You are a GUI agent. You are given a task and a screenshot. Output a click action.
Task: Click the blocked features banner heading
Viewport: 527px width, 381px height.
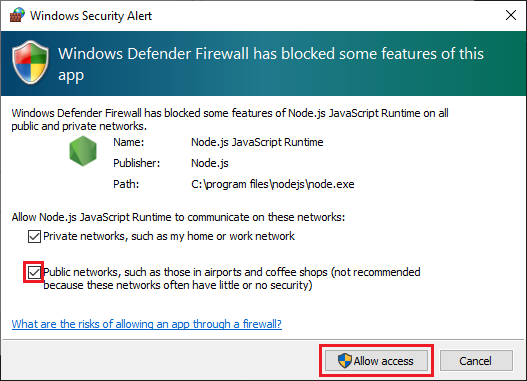click(271, 64)
